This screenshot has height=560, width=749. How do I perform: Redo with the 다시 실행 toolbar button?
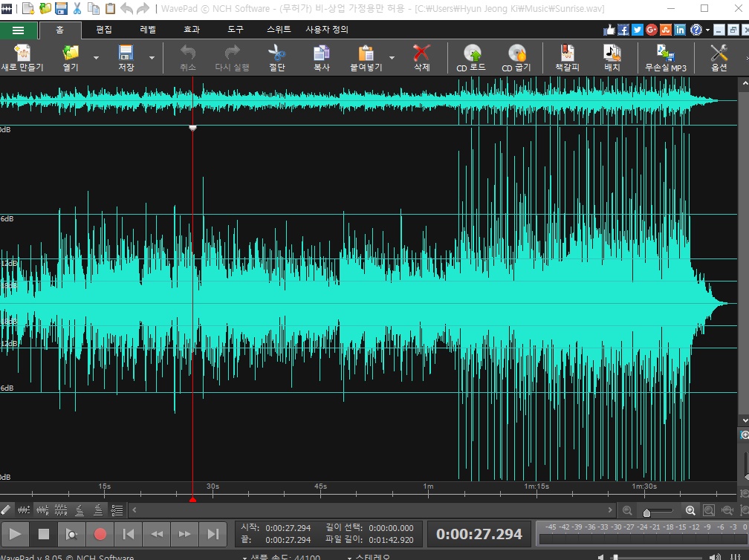click(232, 58)
